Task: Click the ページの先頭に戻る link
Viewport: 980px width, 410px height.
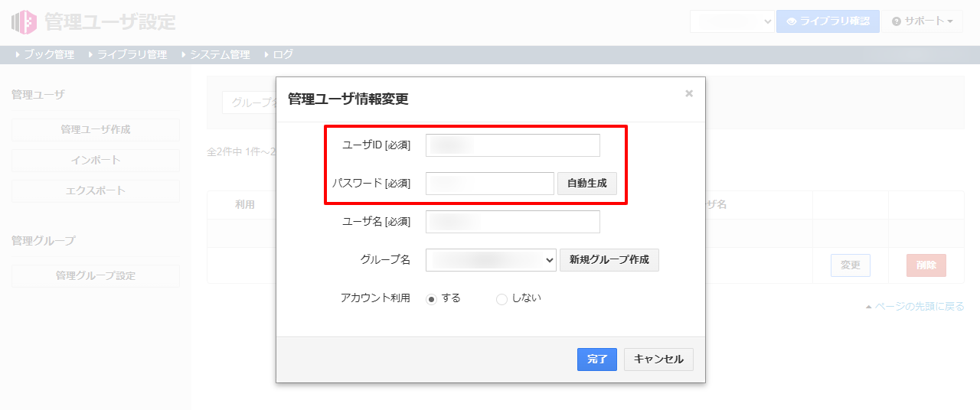Action: pyautogui.click(x=914, y=307)
